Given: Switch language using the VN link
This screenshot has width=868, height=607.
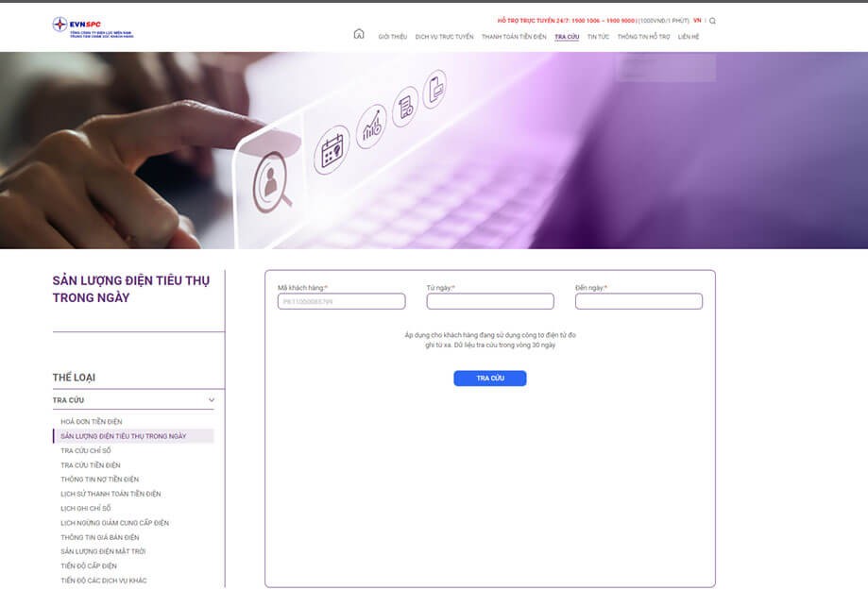Looking at the screenshot, I should (697, 21).
